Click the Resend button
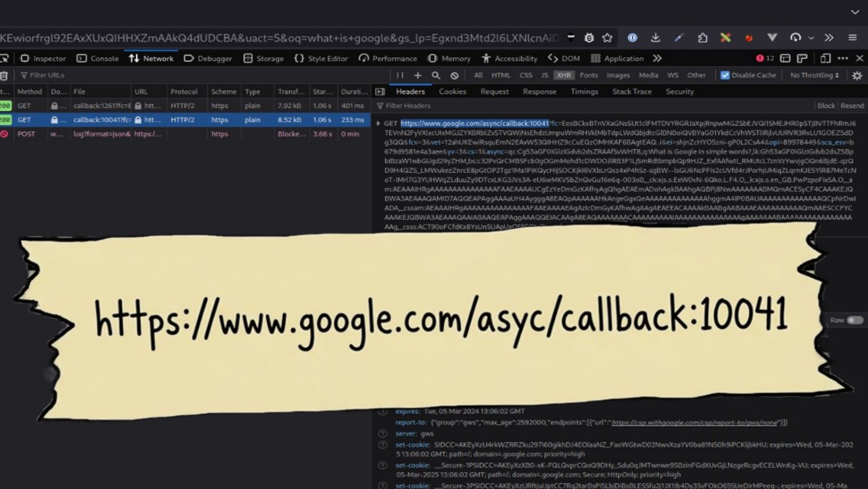This screenshot has height=489, width=868. click(x=852, y=105)
